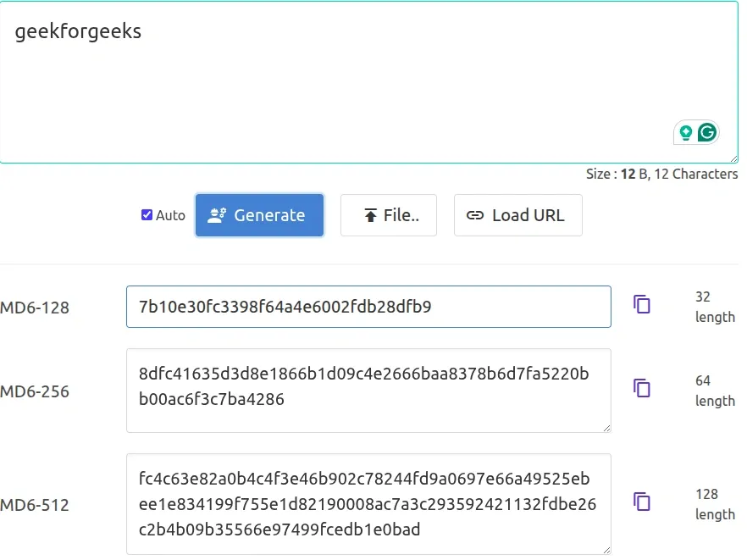Viewport: 747px width, 560px height.
Task: Click into the MD6-512 hash output box
Action: click(x=368, y=504)
